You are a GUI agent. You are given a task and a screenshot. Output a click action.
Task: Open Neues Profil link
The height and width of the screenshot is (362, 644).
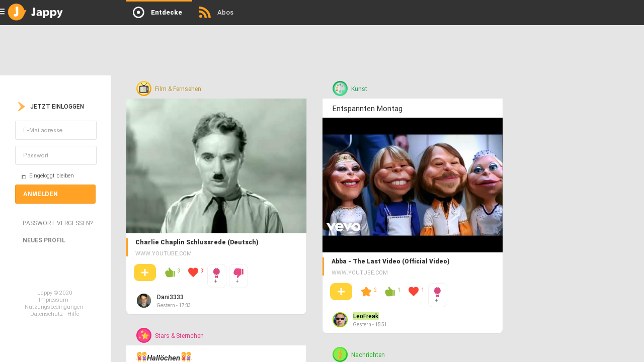(44, 240)
